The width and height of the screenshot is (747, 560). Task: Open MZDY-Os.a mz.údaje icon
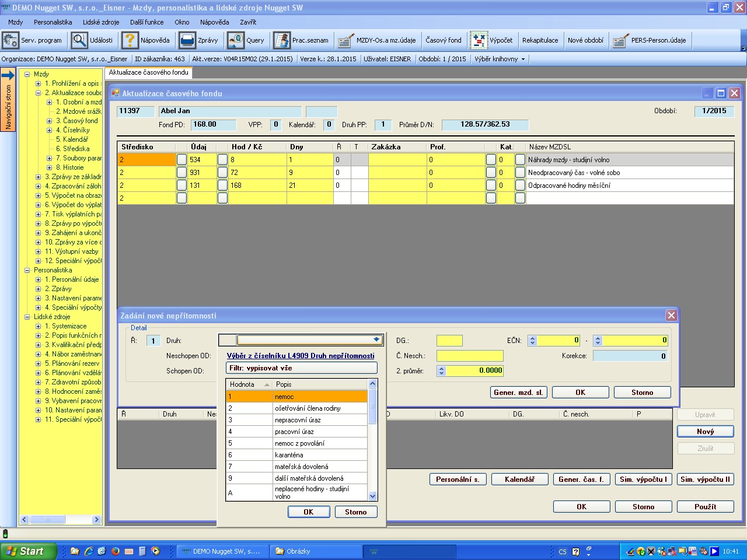346,40
